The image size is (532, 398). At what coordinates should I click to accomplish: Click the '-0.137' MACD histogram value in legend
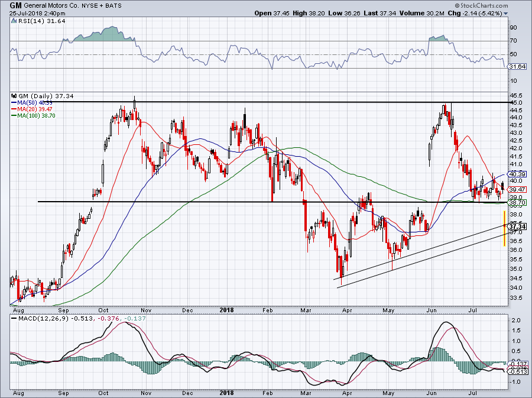pos(135,319)
